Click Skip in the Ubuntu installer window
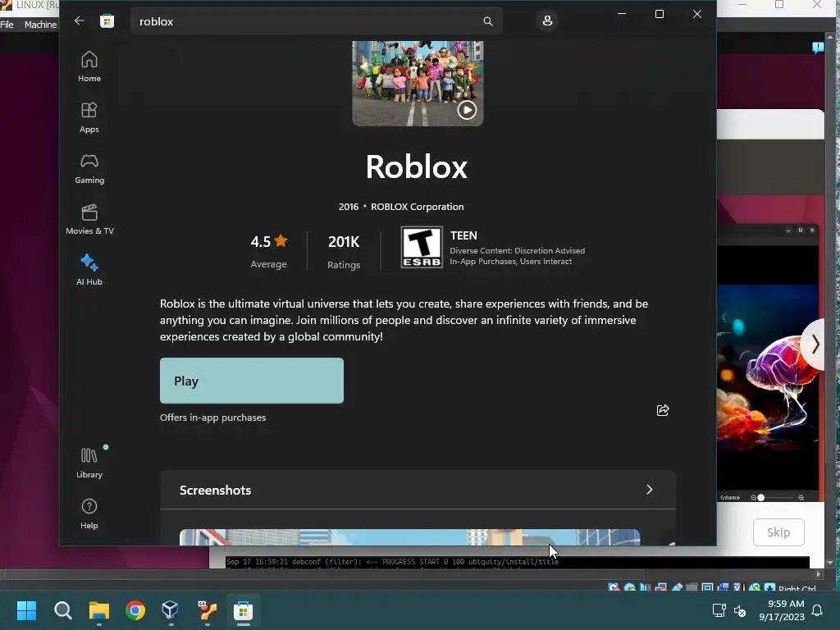 [x=778, y=532]
